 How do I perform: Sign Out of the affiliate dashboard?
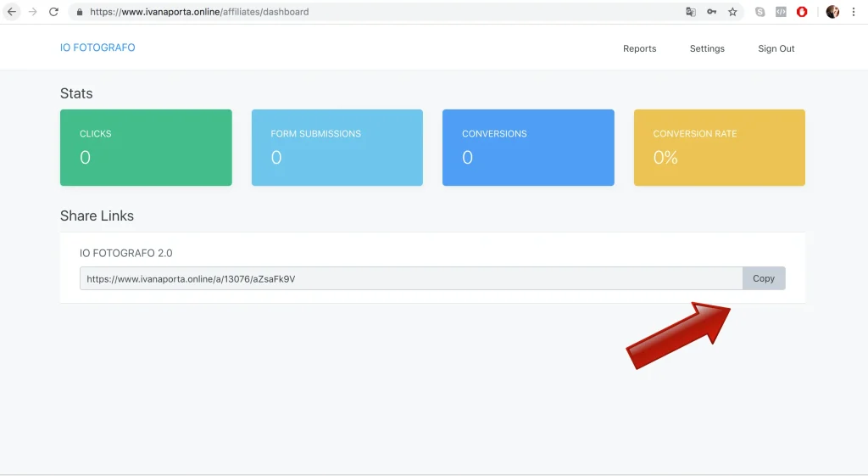tap(776, 48)
